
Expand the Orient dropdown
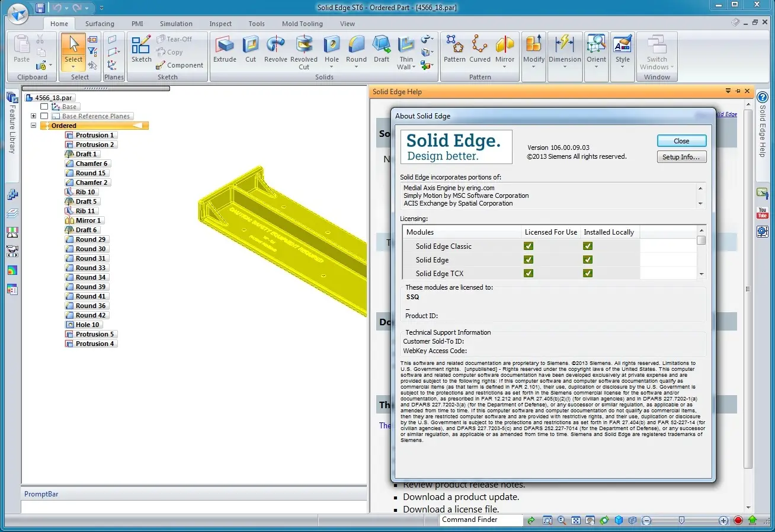597,66
